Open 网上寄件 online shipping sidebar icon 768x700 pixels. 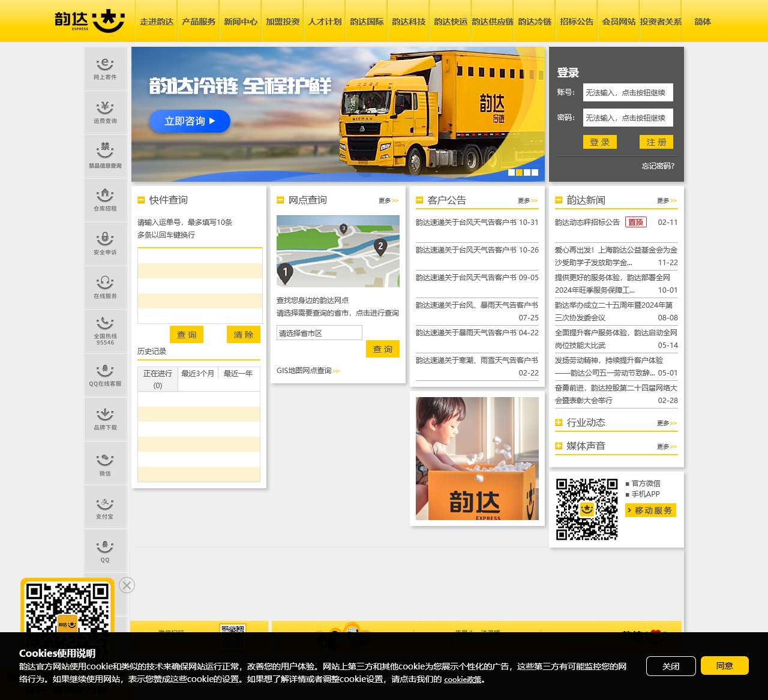click(x=105, y=69)
